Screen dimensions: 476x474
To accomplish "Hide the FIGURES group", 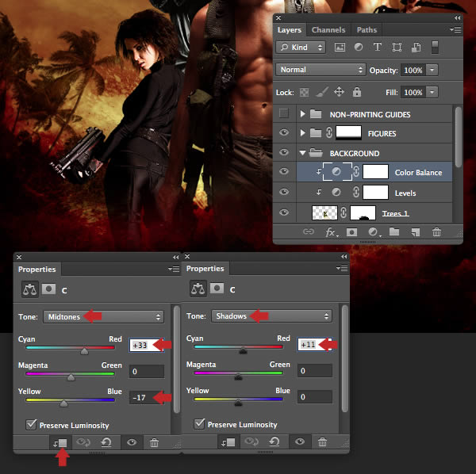I will click(284, 132).
